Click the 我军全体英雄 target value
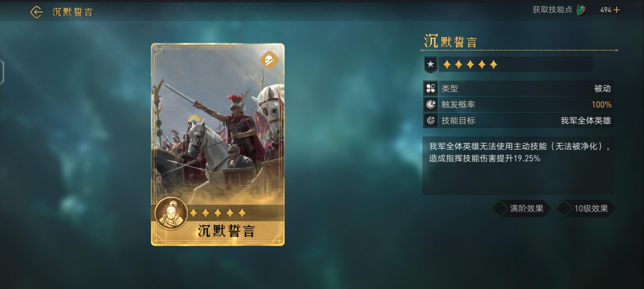 [586, 121]
